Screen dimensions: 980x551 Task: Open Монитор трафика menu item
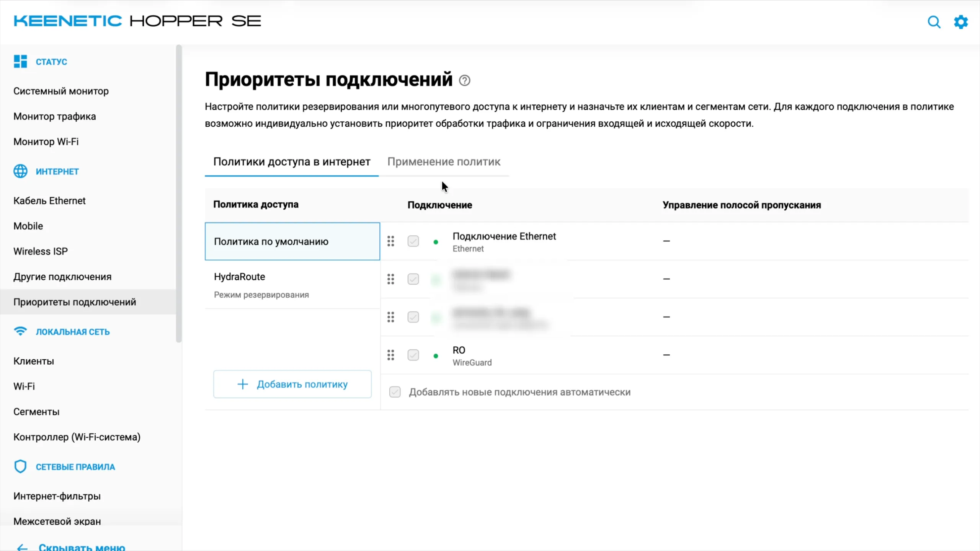point(55,116)
